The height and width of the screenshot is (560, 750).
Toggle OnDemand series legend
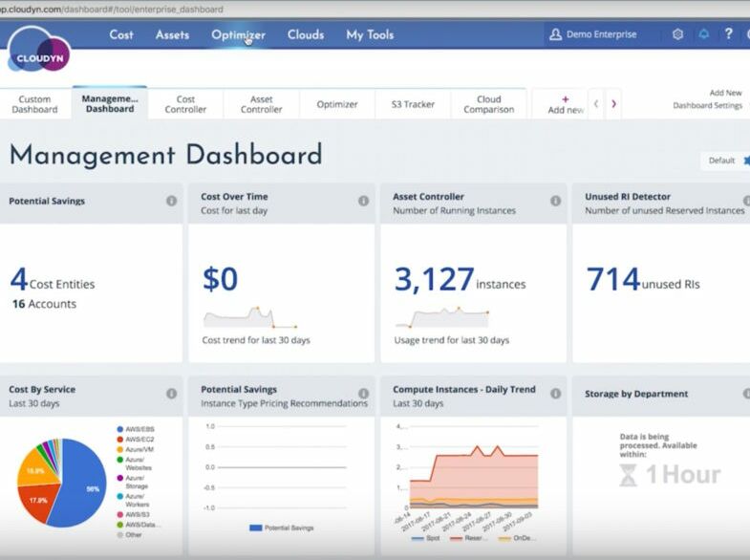[x=517, y=538]
